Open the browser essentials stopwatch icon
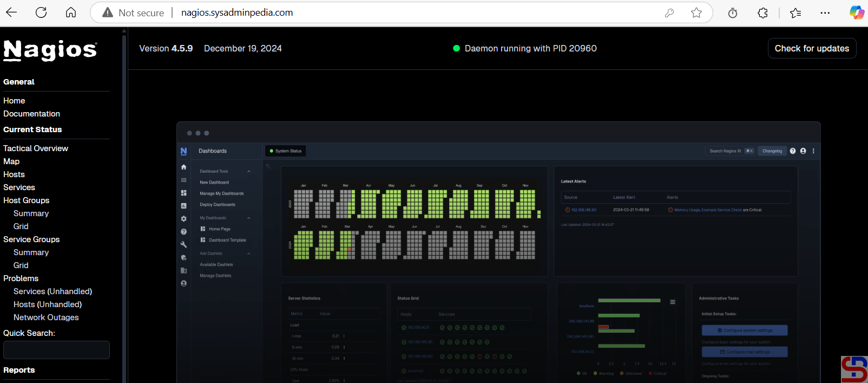The width and height of the screenshot is (868, 383). tap(733, 12)
